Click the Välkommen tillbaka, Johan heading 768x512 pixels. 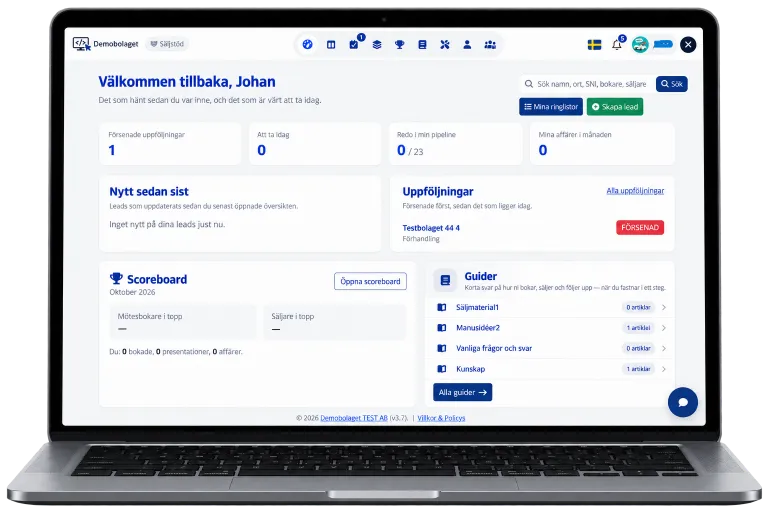pyautogui.click(x=187, y=81)
